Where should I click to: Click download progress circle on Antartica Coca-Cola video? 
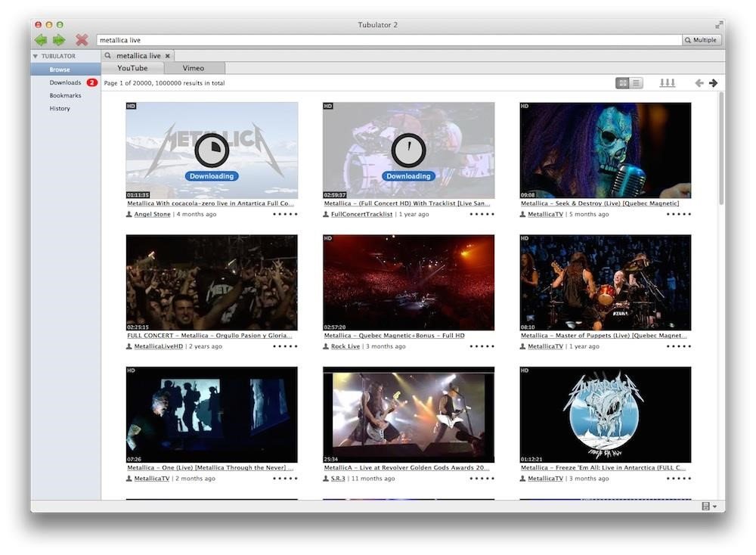pyautogui.click(x=212, y=150)
